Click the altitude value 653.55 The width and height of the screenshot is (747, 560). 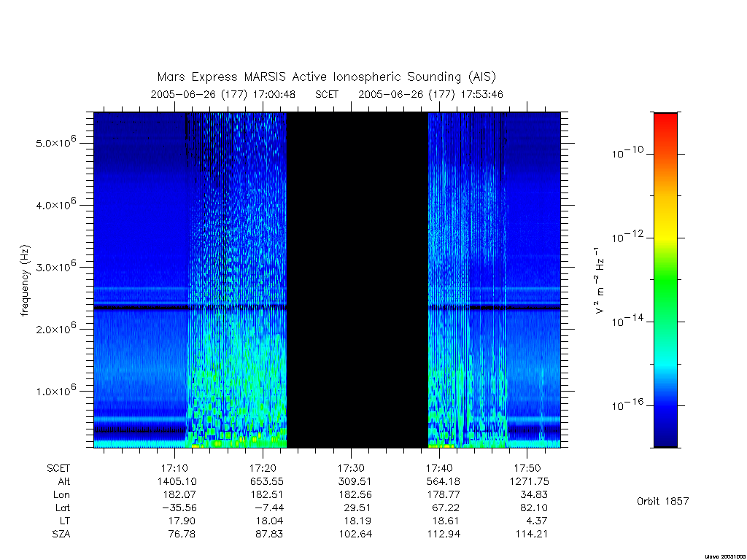coord(266,481)
